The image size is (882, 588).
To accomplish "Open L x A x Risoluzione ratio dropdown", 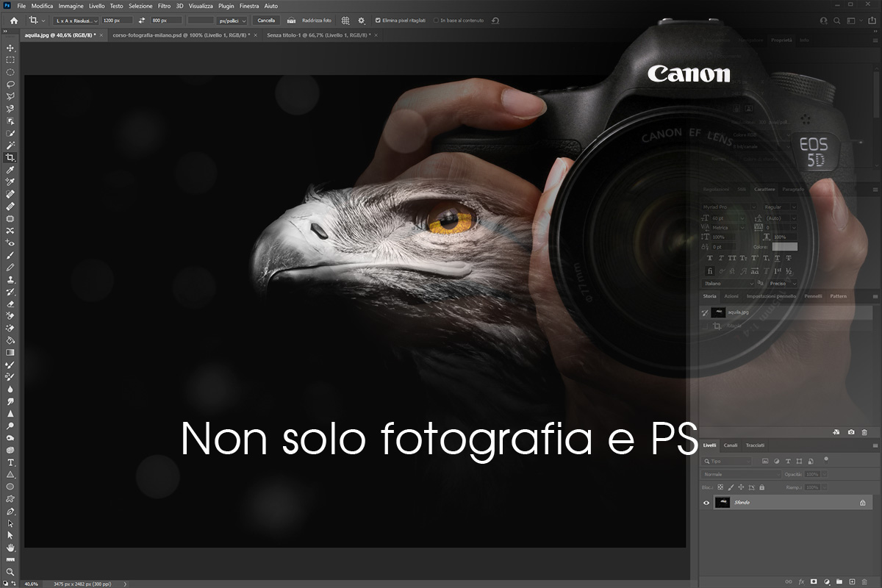I will click(75, 21).
